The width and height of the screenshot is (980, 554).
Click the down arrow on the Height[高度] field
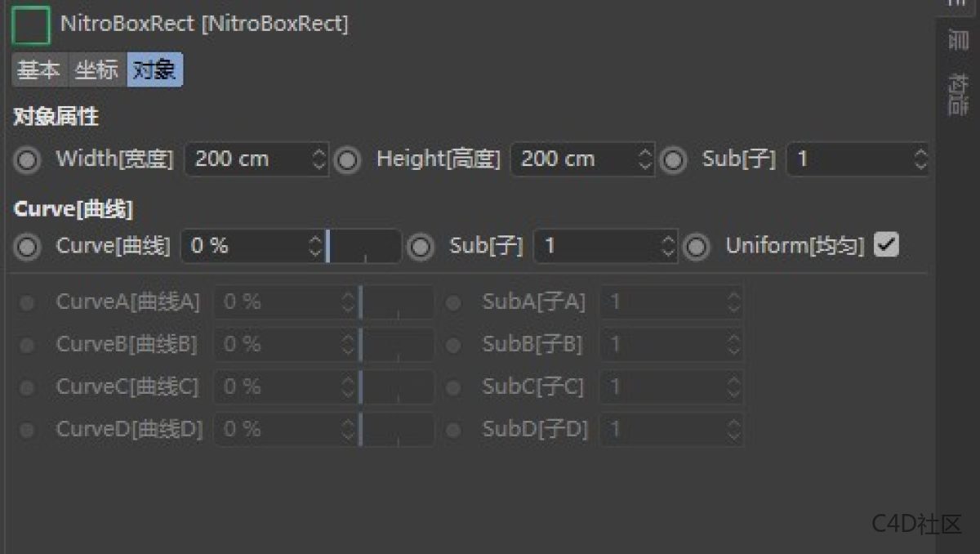647,165
